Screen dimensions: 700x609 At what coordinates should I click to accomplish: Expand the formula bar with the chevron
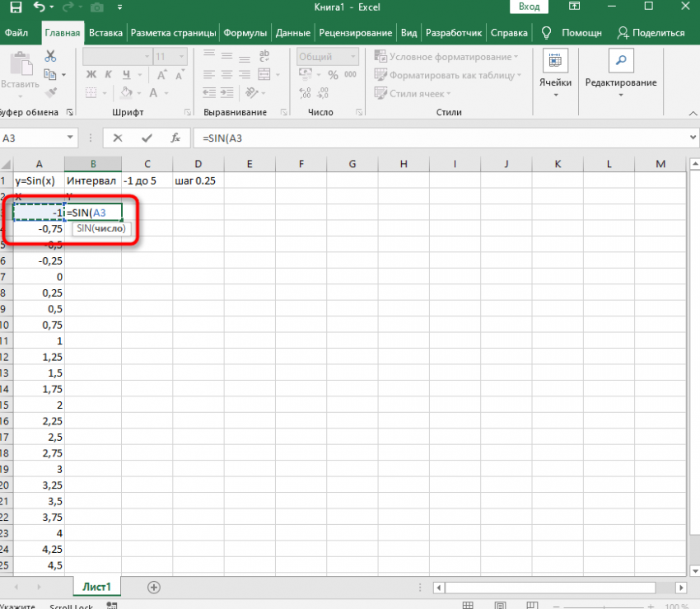pos(692,138)
